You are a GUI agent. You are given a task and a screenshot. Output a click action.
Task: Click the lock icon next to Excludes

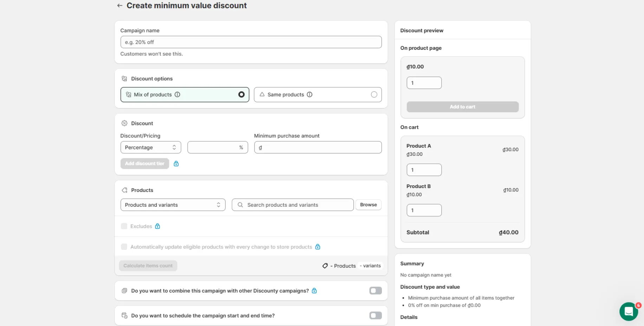click(x=158, y=226)
